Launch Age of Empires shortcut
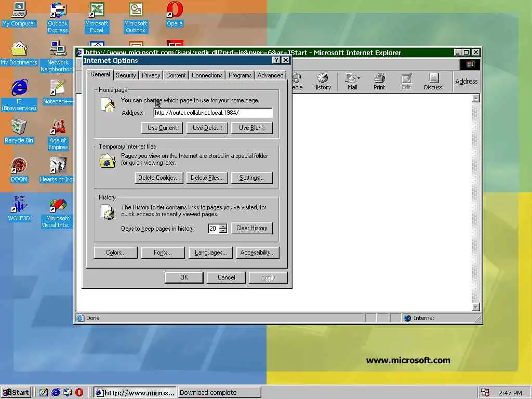Viewport: 532px width, 399px height. coord(58,135)
